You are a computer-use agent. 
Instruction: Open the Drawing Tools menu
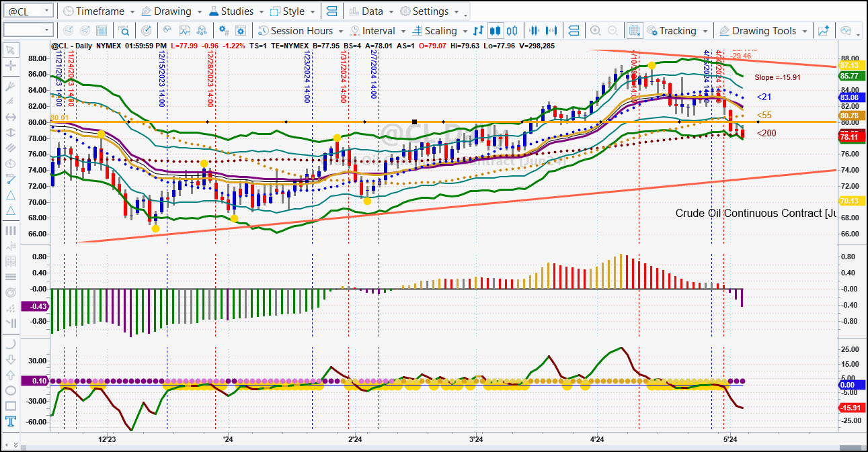point(764,30)
